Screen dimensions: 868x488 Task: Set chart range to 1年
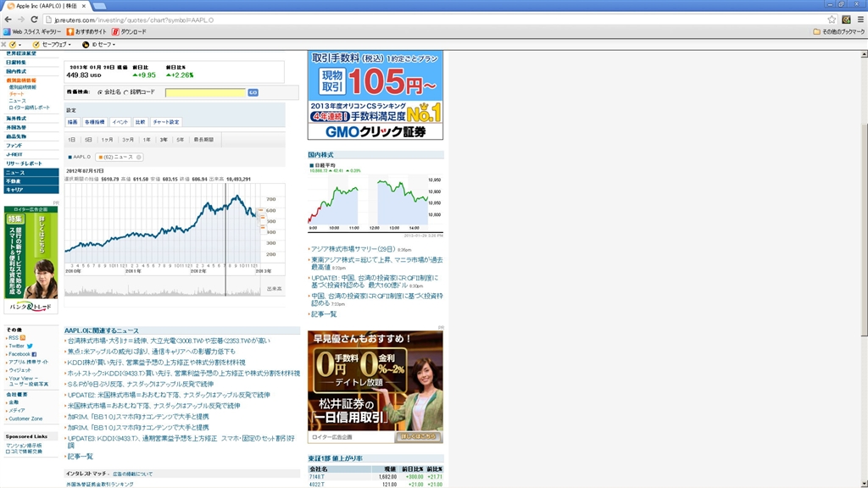click(x=146, y=140)
